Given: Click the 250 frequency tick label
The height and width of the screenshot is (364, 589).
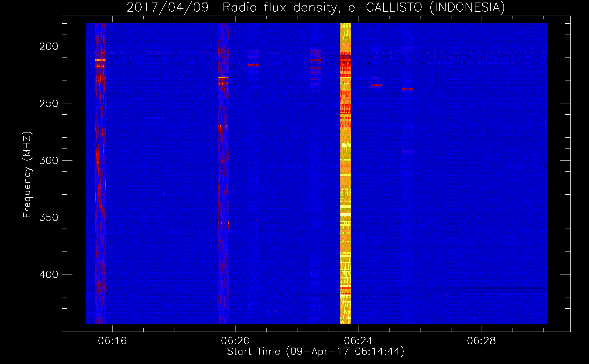Looking at the screenshot, I should (49, 103).
